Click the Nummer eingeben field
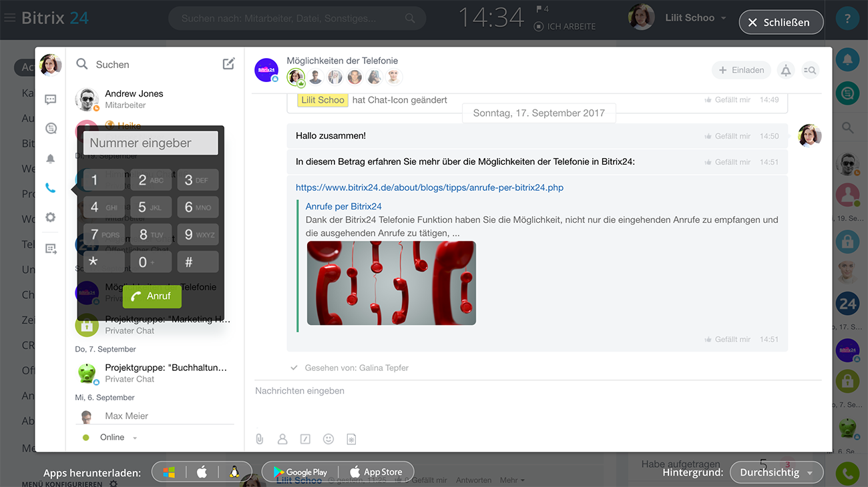The image size is (868, 487). point(150,143)
